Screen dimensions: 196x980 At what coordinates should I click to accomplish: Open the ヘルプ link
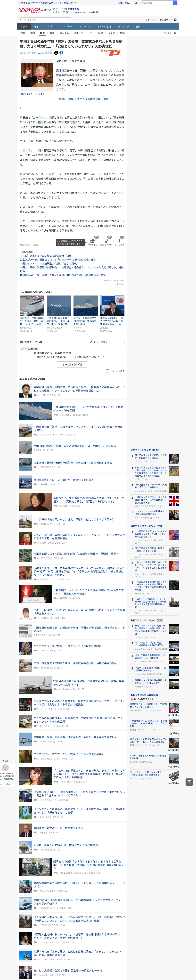(136, 3)
